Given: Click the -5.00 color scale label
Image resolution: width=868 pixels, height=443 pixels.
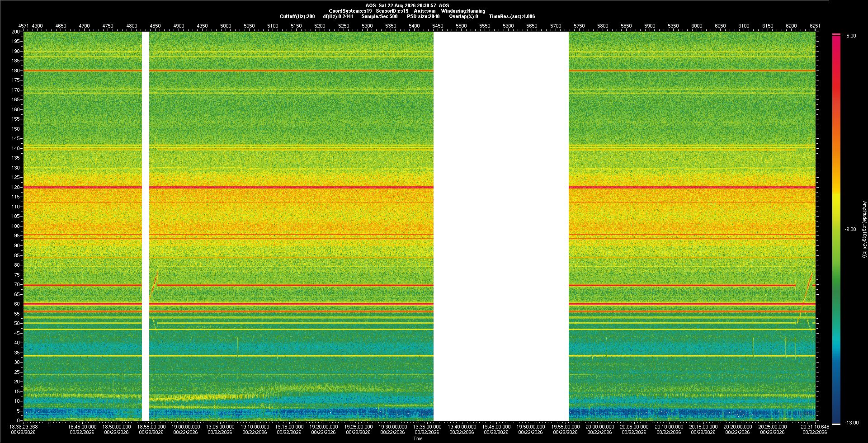Looking at the screenshot, I should pyautogui.click(x=850, y=36).
